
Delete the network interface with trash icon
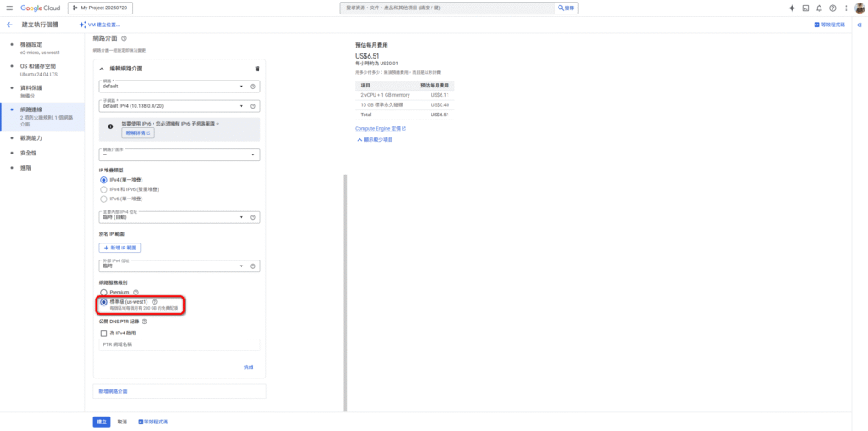258,69
